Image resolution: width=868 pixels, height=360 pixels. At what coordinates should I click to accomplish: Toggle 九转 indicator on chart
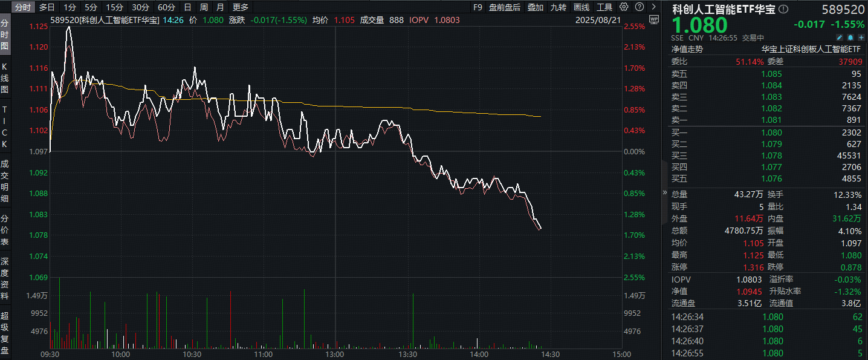[558, 7]
